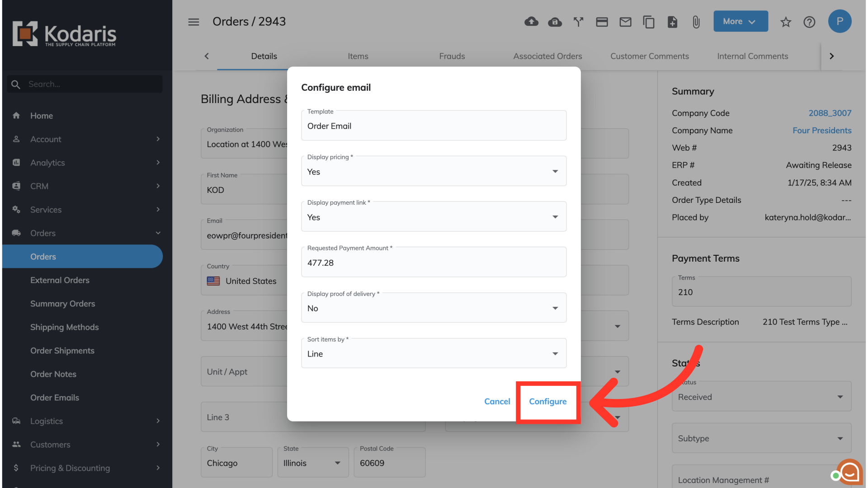Click the copy order icon

[649, 22]
